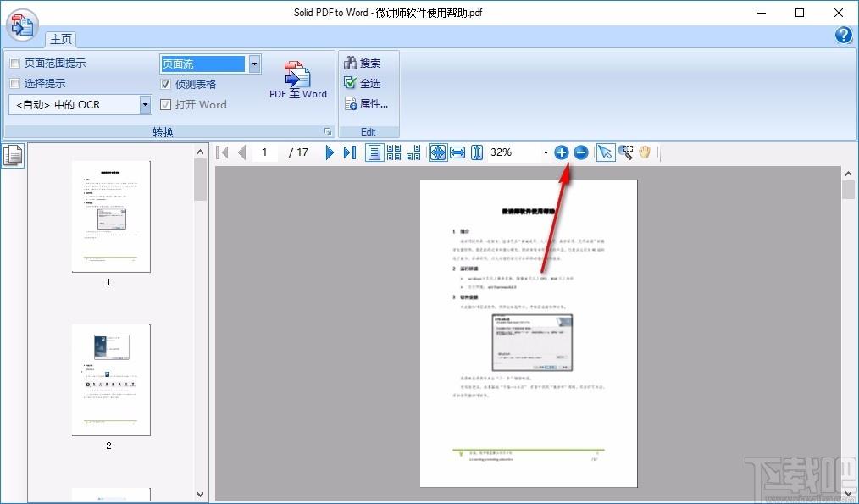The width and height of the screenshot is (859, 504).
Task: Go to the previous page
Action: pyautogui.click(x=241, y=152)
